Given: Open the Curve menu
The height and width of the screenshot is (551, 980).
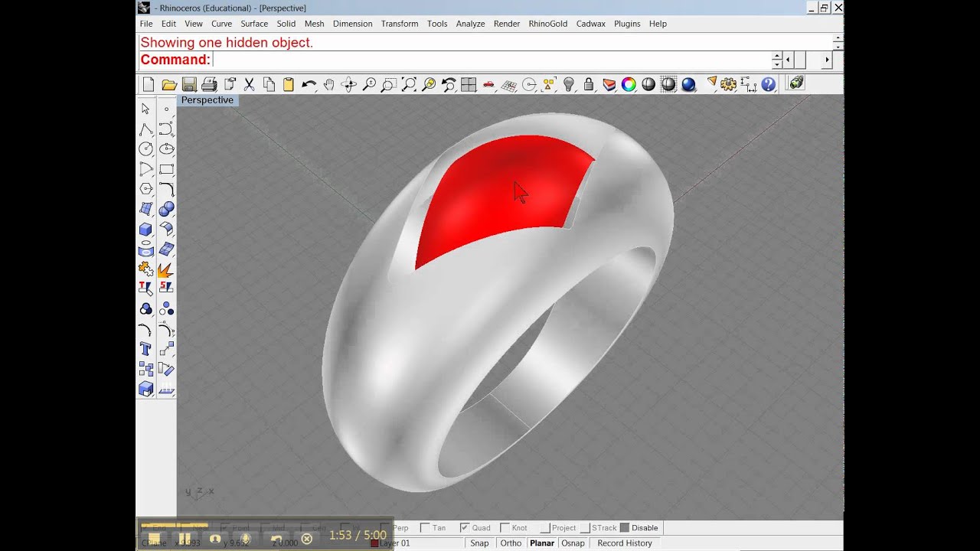Looking at the screenshot, I should (221, 24).
